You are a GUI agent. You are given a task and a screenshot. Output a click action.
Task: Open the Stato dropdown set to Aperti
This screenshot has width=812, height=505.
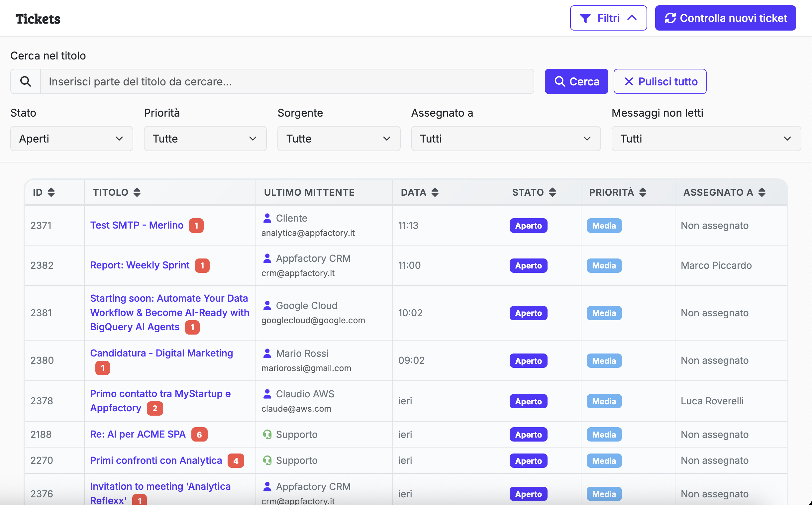pos(71,139)
